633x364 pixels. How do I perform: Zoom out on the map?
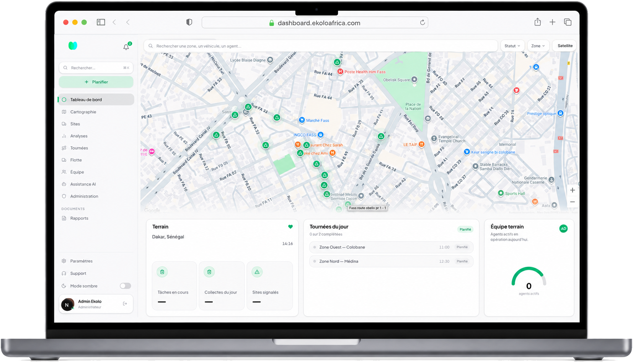(573, 202)
